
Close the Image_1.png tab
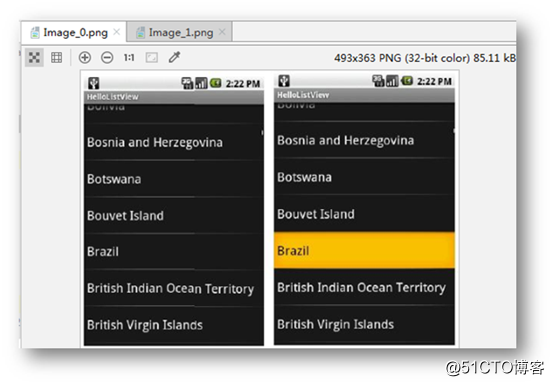(222, 32)
